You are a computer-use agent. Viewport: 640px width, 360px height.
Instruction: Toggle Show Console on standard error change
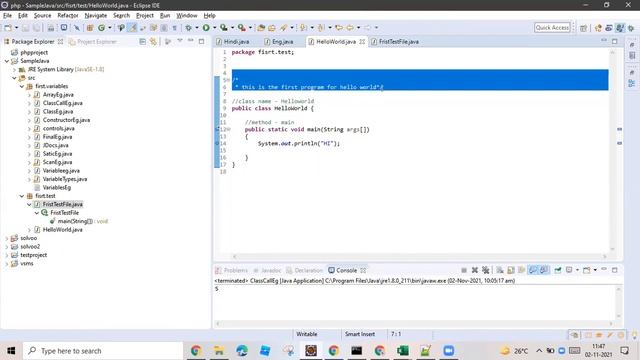pos(544,270)
